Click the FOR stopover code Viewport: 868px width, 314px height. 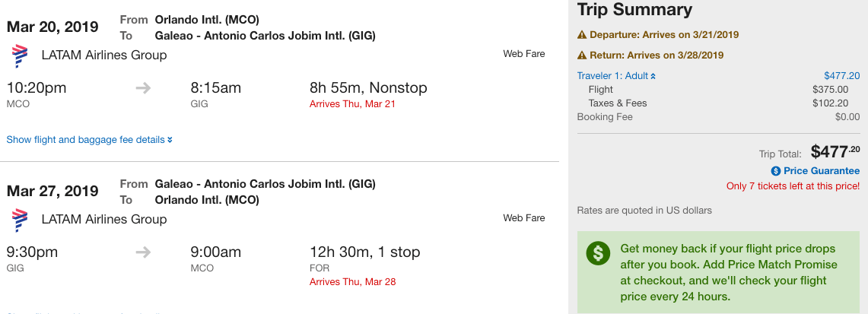coord(320,268)
